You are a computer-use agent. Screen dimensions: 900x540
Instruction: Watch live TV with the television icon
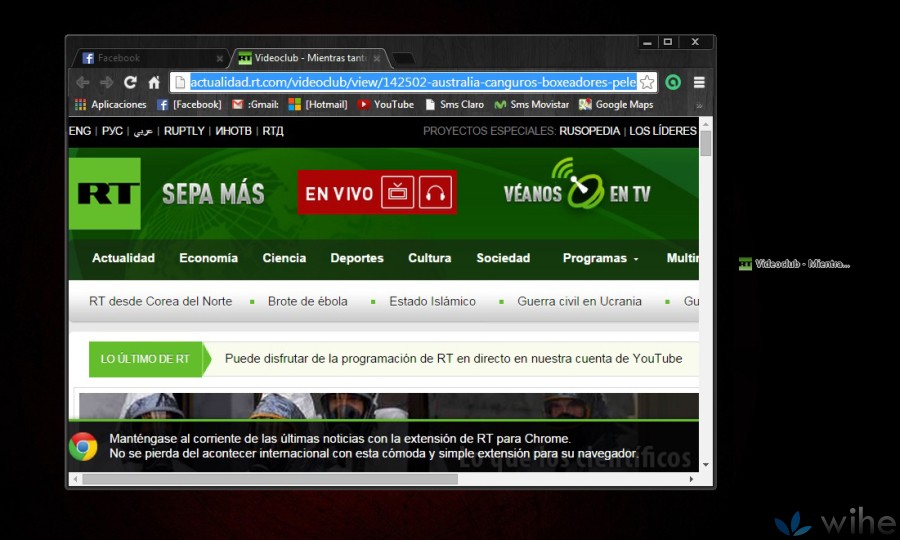tap(397, 192)
